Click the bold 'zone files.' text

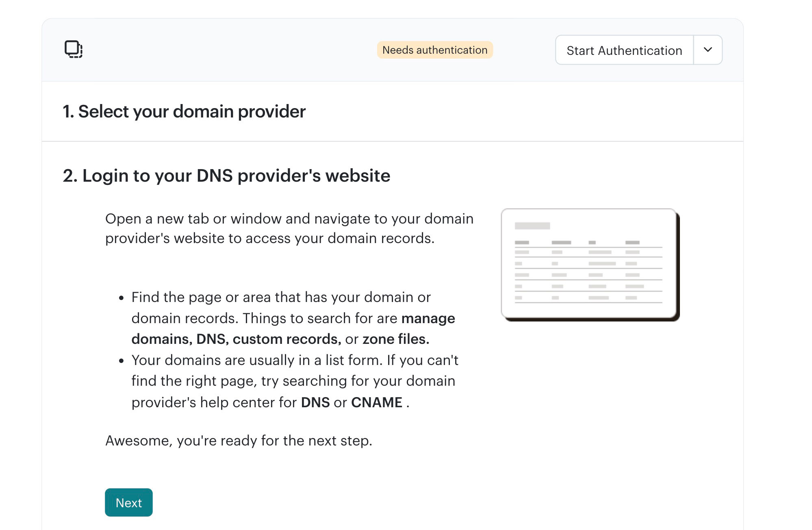[x=396, y=339]
